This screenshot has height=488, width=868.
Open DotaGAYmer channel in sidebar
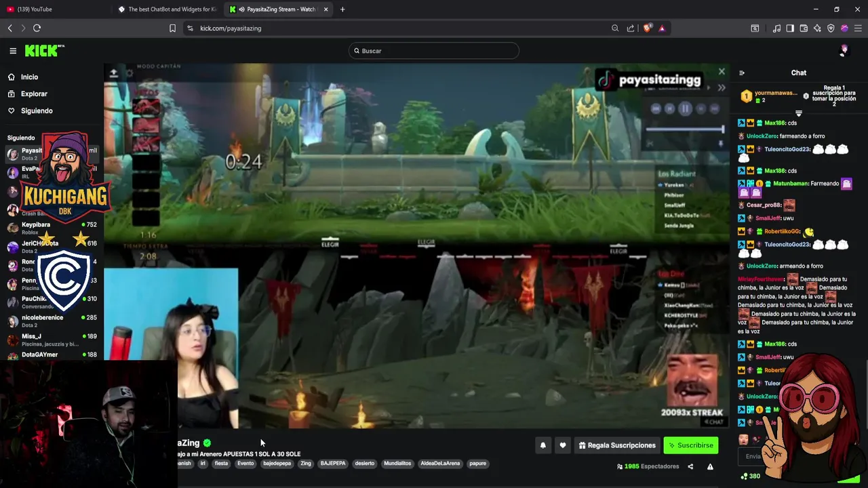point(53,355)
